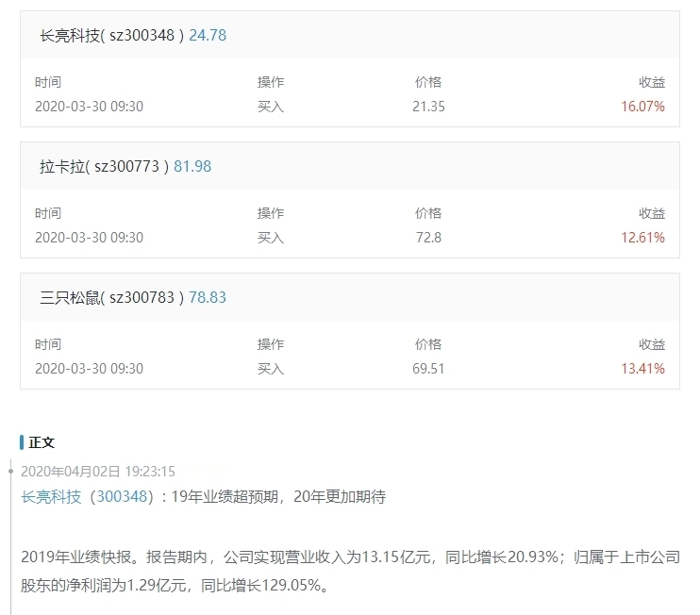
Task: Open the 拉卡拉 (sz300773) stock title
Action: pyautogui.click(x=104, y=166)
